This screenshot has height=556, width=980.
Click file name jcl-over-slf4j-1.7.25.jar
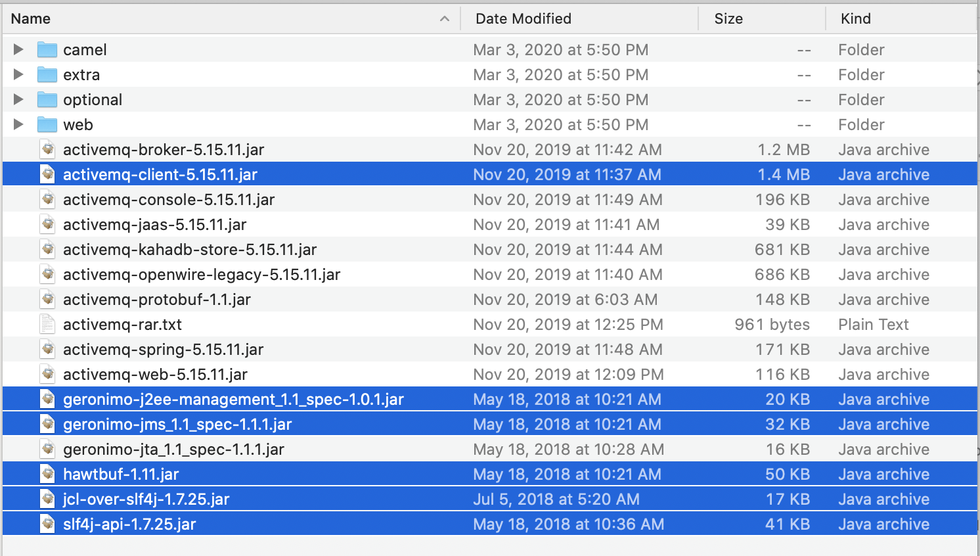(x=146, y=499)
